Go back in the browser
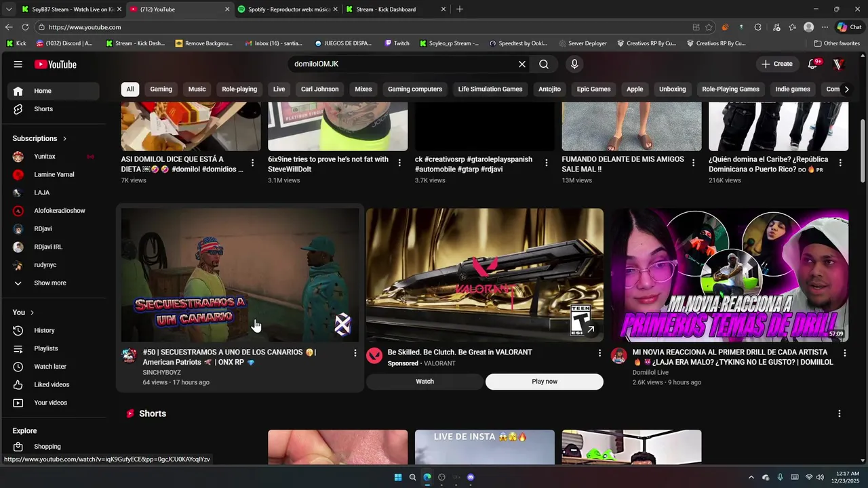 coord(9,27)
